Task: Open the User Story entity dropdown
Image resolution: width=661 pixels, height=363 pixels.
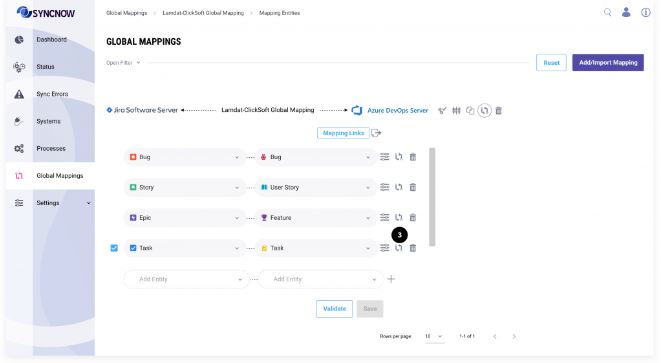Action: click(317, 187)
